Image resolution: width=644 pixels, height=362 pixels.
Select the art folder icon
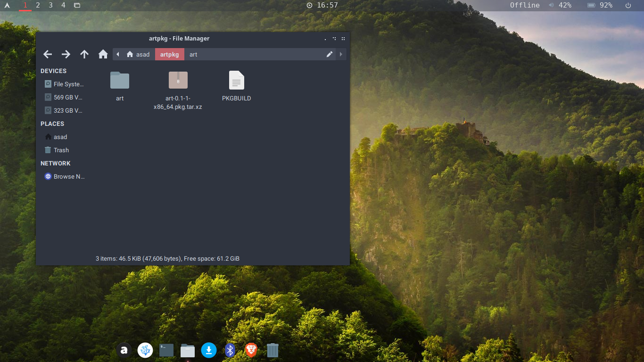120,80
